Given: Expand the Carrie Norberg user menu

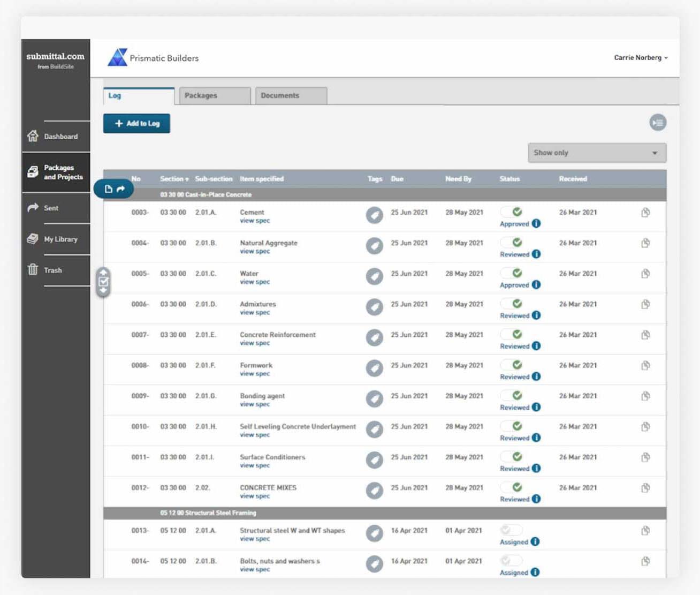Looking at the screenshot, I should click(640, 58).
